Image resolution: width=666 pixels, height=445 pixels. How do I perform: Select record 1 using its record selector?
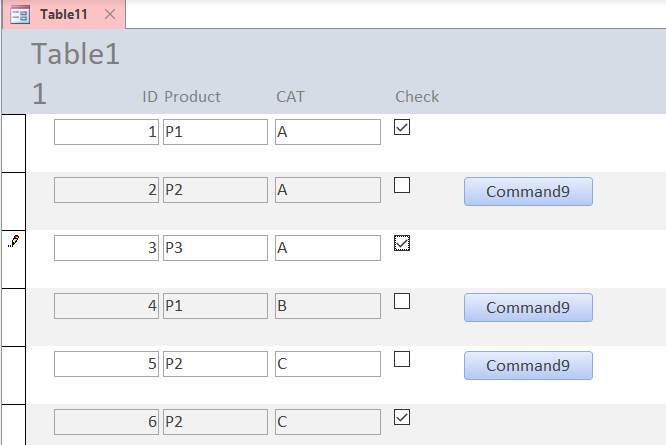(13, 143)
